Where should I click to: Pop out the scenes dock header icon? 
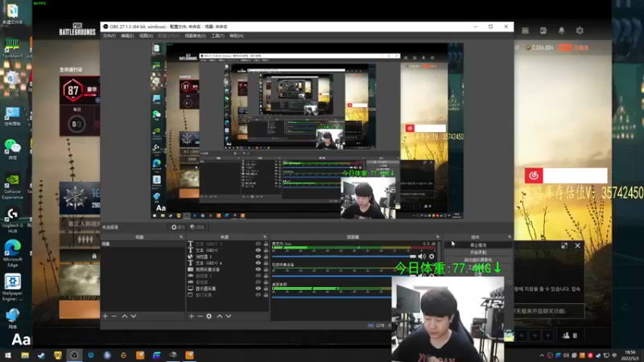click(x=181, y=237)
